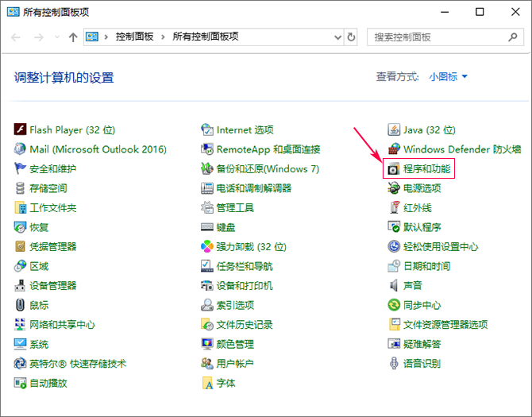Viewport: 532px width, 417px height.
Task: Click the 强力卸载 (32 位) clover icon
Action: 207,246
